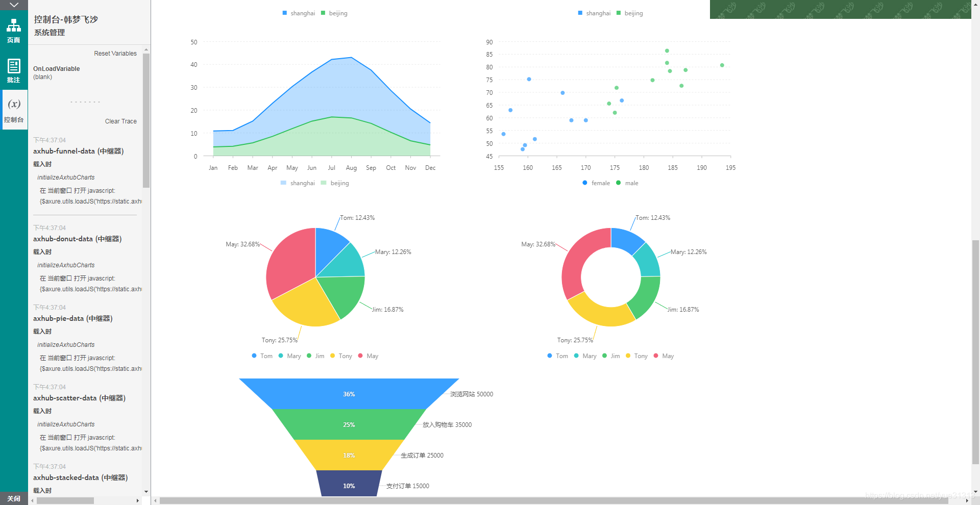Select axhub-pie-data trace entry
The height and width of the screenshot is (505, 980).
73,318
